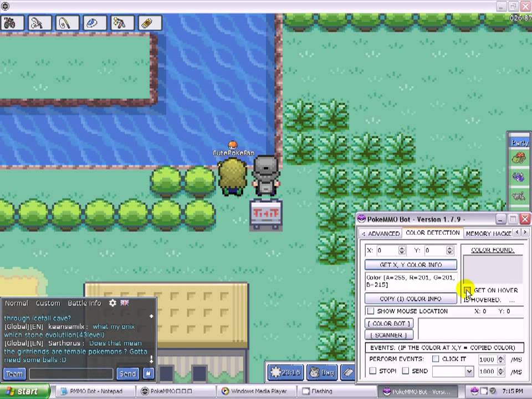Adjust the SEND delay spinner arrows
This screenshot has height=399, width=532.
coord(501,371)
